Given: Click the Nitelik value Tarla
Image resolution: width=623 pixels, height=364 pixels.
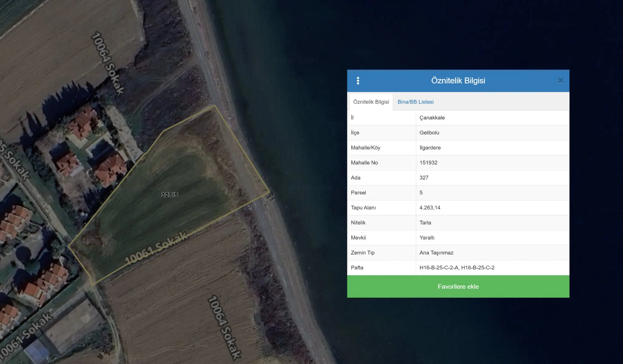Looking at the screenshot, I should coord(425,222).
